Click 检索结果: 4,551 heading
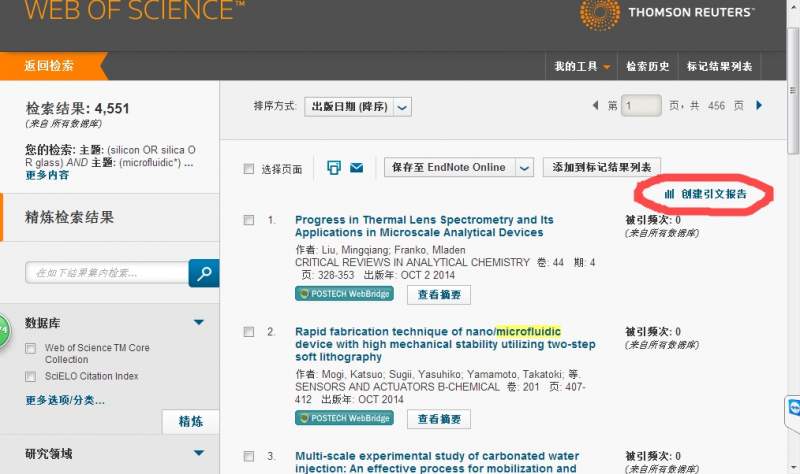The height and width of the screenshot is (474, 800). [x=77, y=108]
